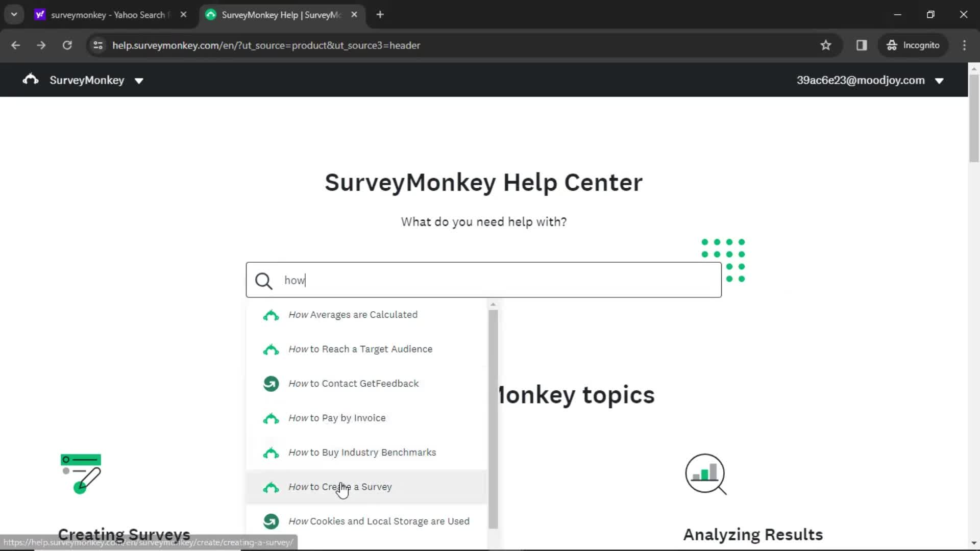The image size is (980, 551).
Task: Click the suggestions list scrollbar thumb
Action: coord(493,419)
